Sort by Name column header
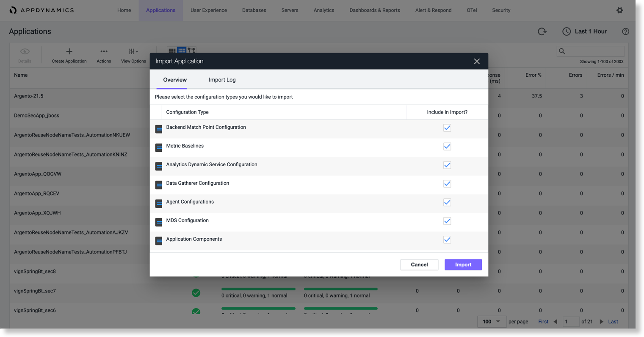 point(21,75)
